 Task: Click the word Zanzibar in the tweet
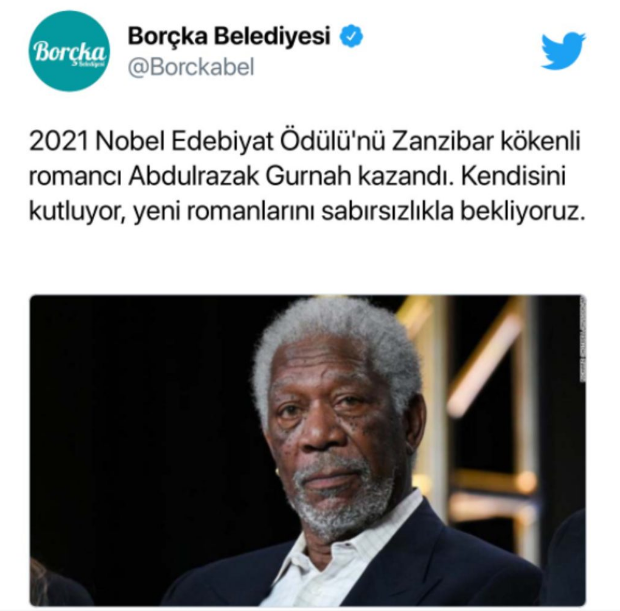[x=443, y=141]
